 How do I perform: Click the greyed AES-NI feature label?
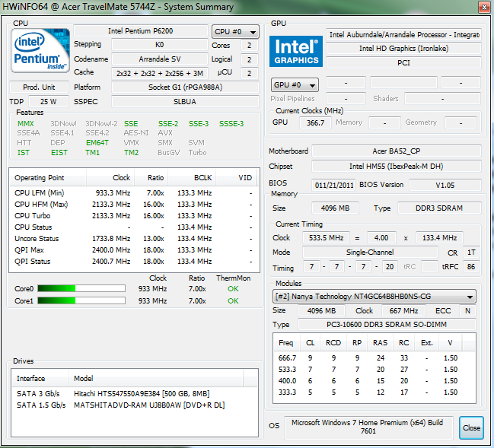[x=136, y=133]
